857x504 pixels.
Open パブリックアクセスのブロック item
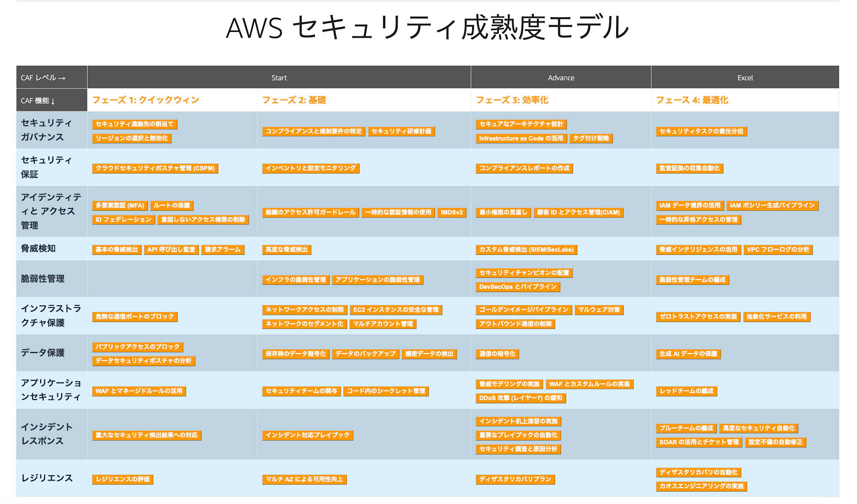pyautogui.click(x=138, y=347)
